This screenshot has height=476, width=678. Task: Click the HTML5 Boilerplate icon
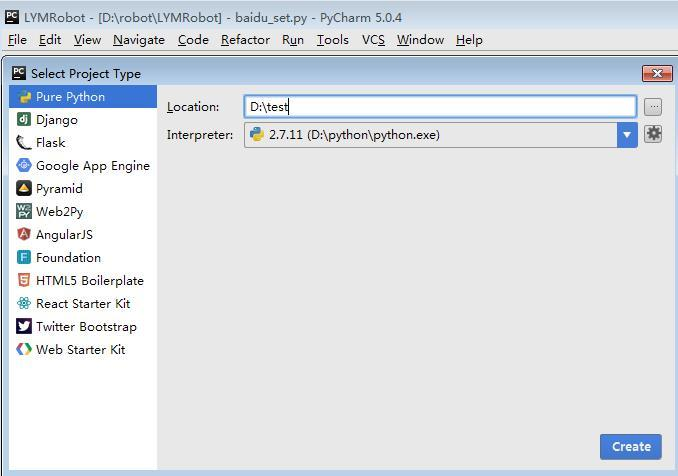(24, 280)
